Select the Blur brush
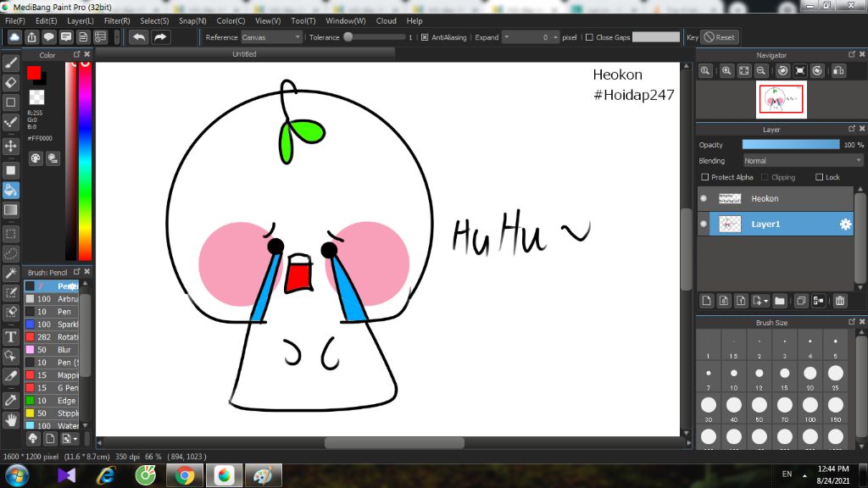Viewport: 868px width, 488px height. 52,350
